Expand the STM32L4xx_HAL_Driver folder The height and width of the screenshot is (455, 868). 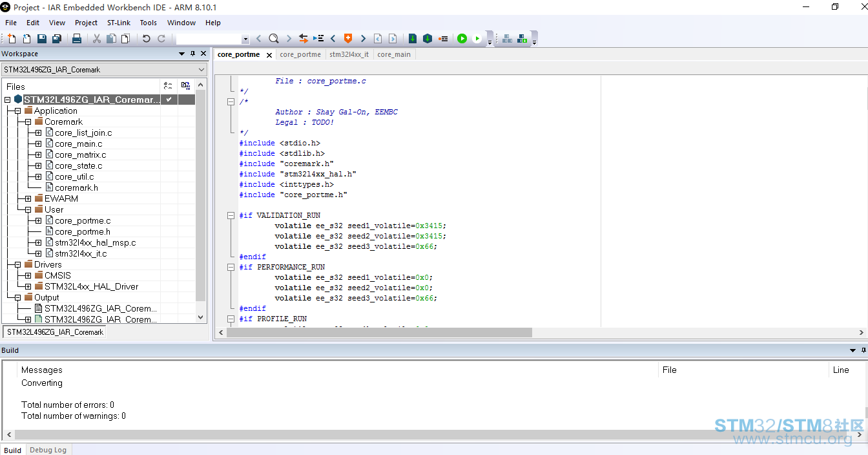[x=28, y=286]
